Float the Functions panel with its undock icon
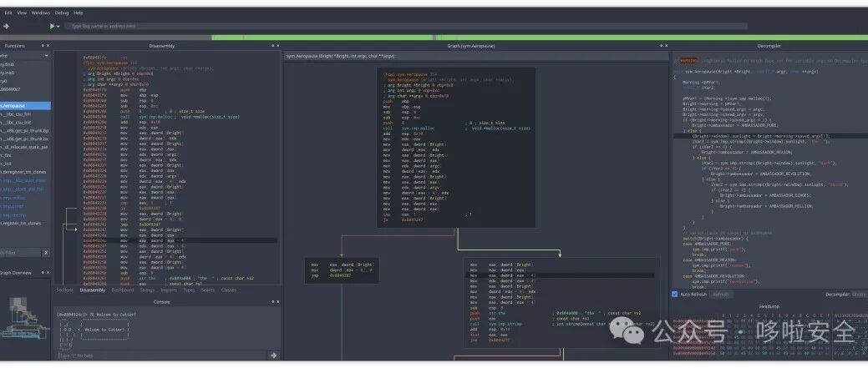 43,46
